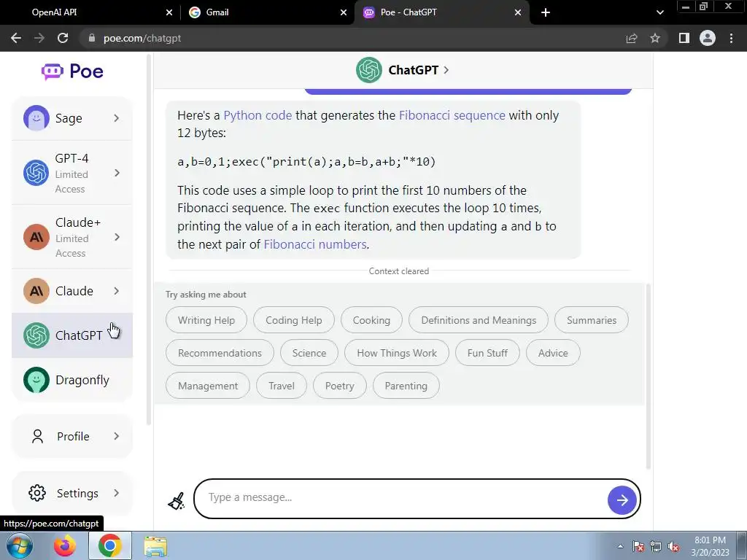Choose Summaries suggestion
Viewport: 747px width, 560px height.
pyautogui.click(x=591, y=320)
